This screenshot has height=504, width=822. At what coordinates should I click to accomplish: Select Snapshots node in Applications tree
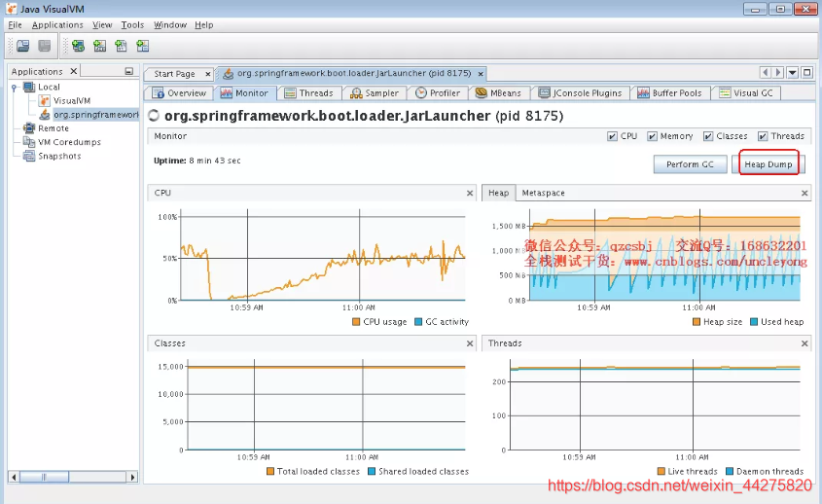point(52,157)
